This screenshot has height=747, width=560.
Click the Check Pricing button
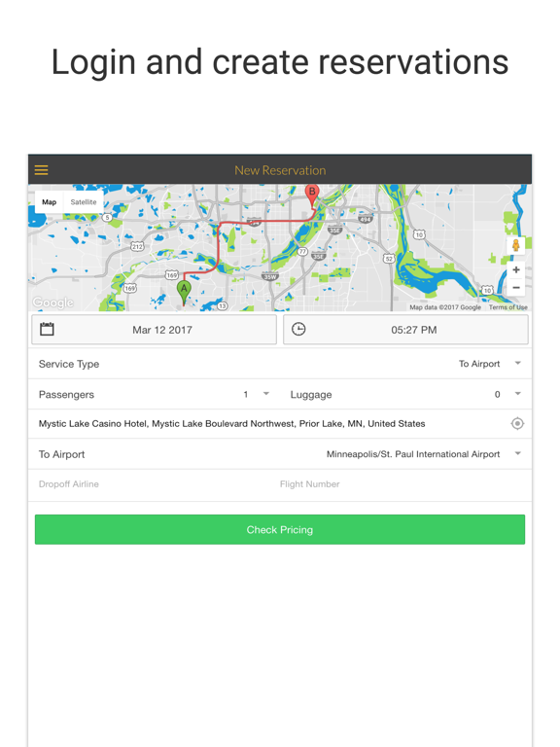280,529
